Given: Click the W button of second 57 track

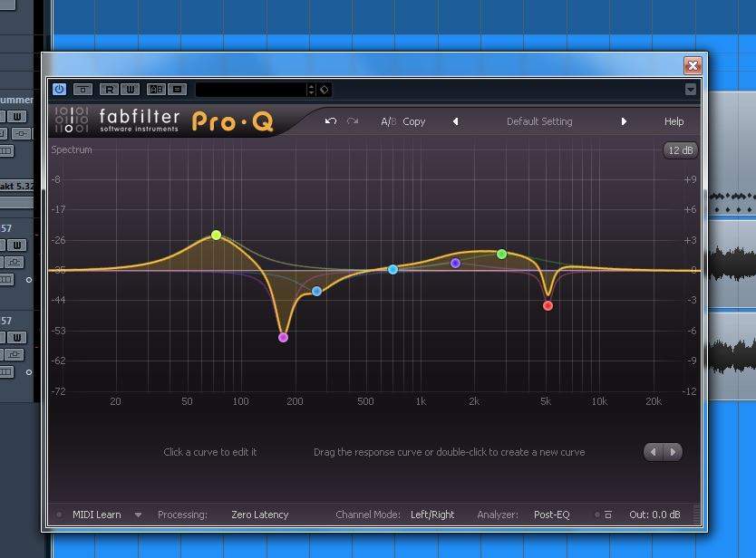Looking at the screenshot, I should click(17, 338).
